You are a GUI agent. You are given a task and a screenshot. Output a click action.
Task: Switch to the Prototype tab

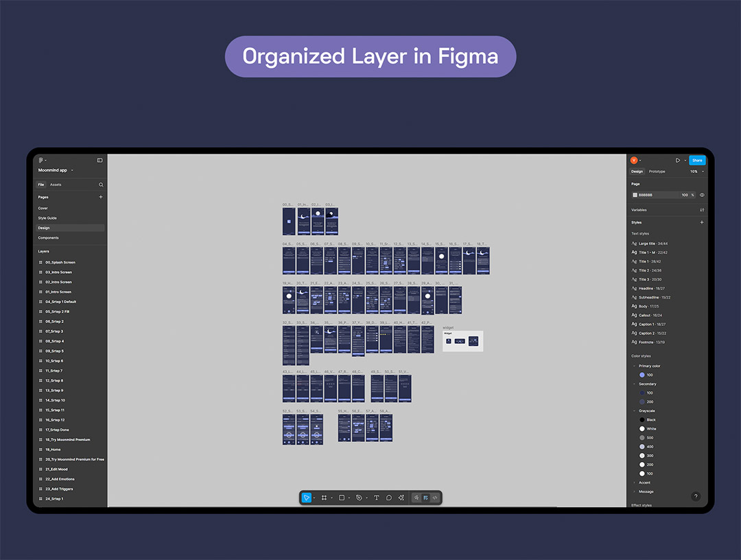click(657, 172)
